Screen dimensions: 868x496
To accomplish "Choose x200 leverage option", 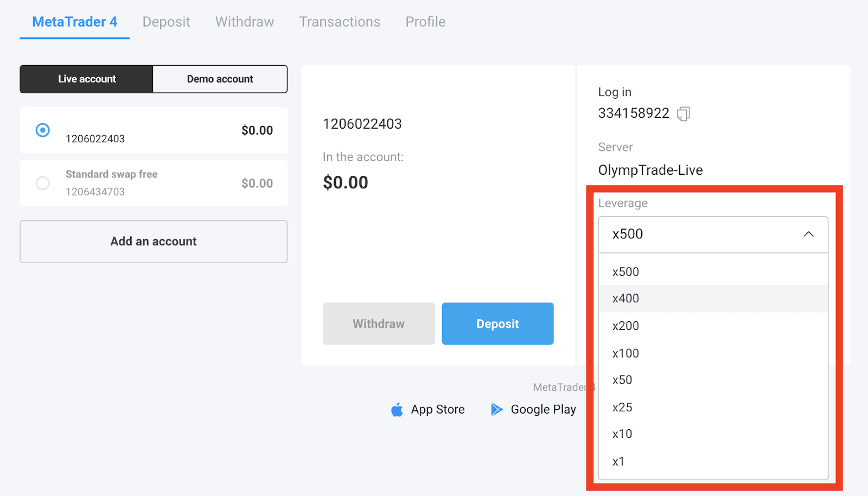I will click(x=713, y=326).
